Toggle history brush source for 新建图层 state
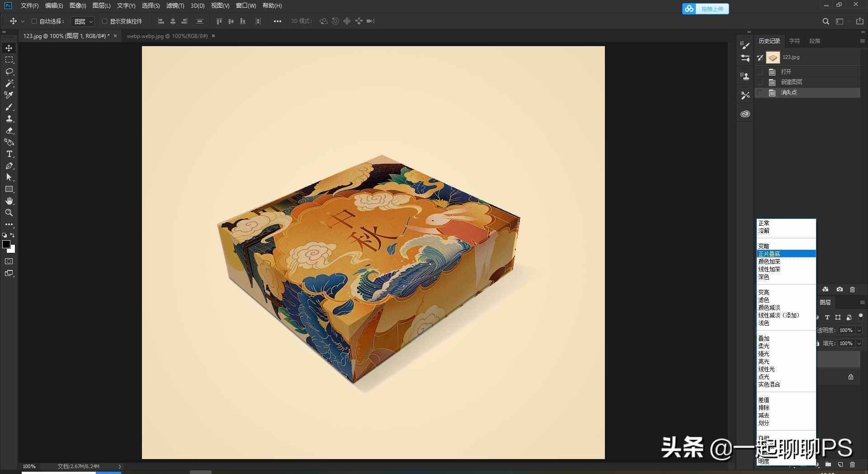Screen dimensions: 868x474 point(760,82)
